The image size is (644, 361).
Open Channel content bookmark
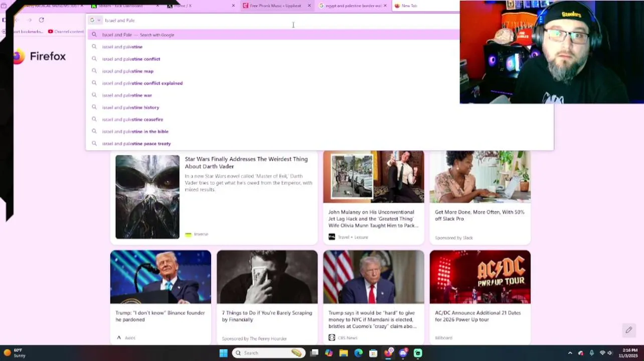point(66,32)
